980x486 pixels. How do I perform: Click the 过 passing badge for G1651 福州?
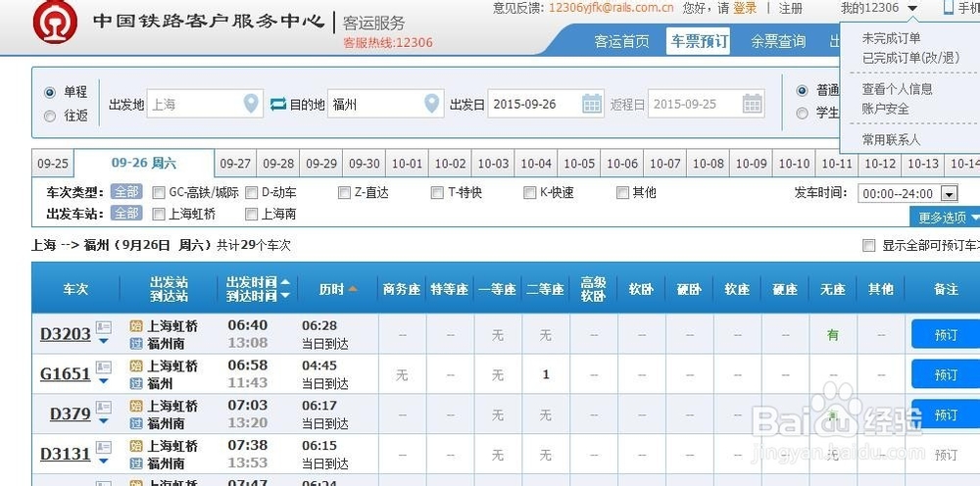tap(136, 383)
